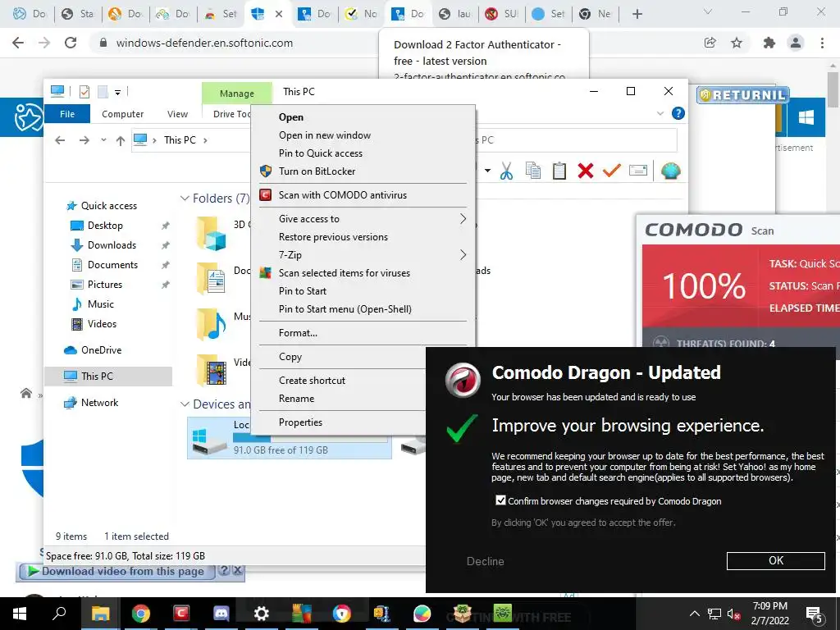840x630 pixels.
Task: Expand the Explorer ribbon chevron
Action: click(660, 113)
